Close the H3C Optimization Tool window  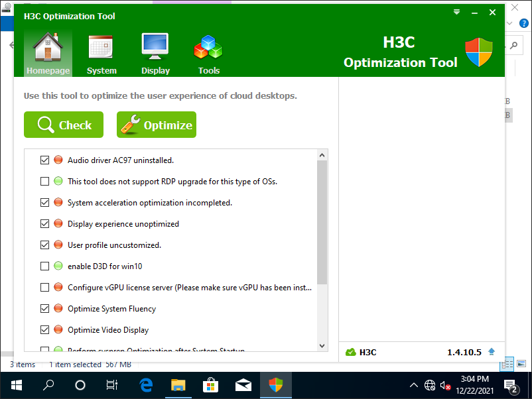(x=492, y=13)
